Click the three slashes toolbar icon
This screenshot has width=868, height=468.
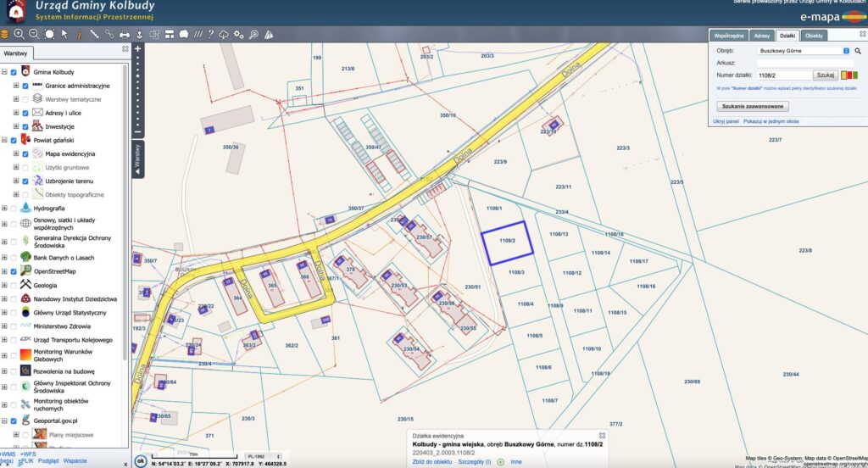click(x=198, y=35)
